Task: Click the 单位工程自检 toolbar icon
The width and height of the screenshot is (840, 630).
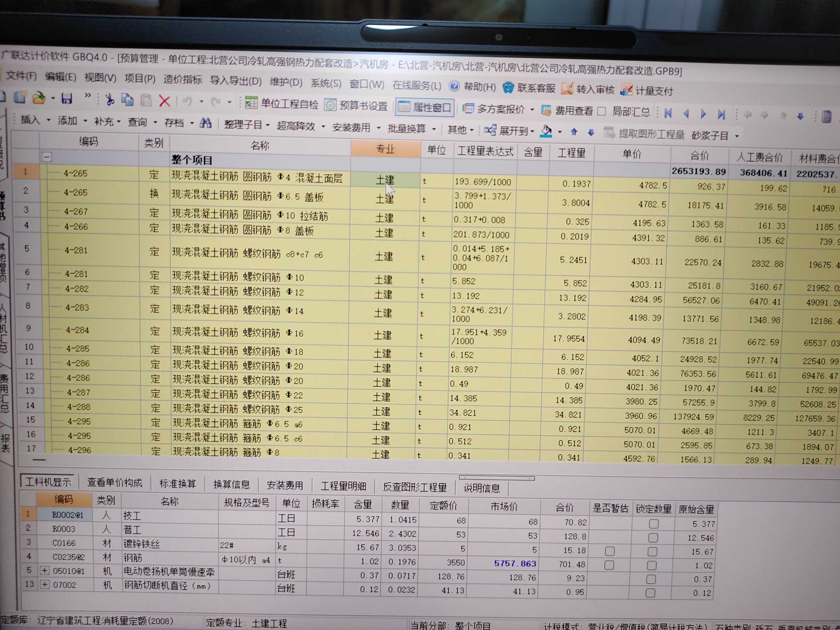Action: [252, 102]
